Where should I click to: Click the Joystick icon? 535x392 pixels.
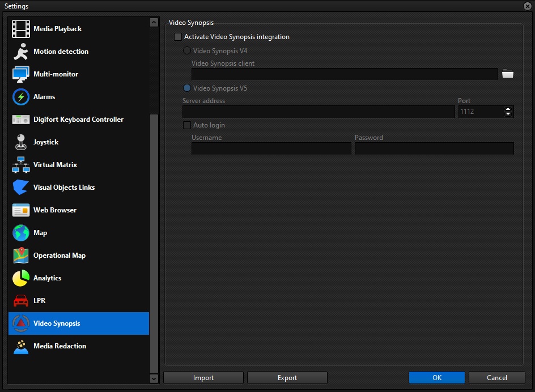click(21, 142)
